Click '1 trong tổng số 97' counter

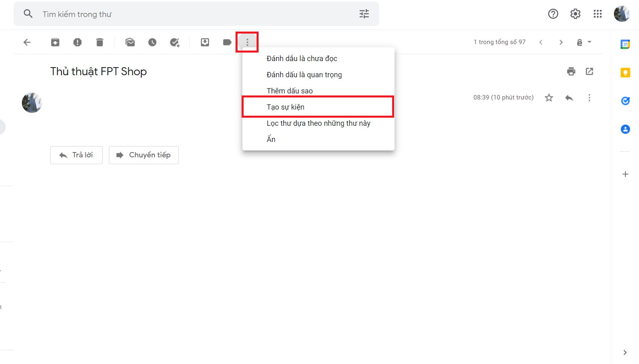(500, 42)
